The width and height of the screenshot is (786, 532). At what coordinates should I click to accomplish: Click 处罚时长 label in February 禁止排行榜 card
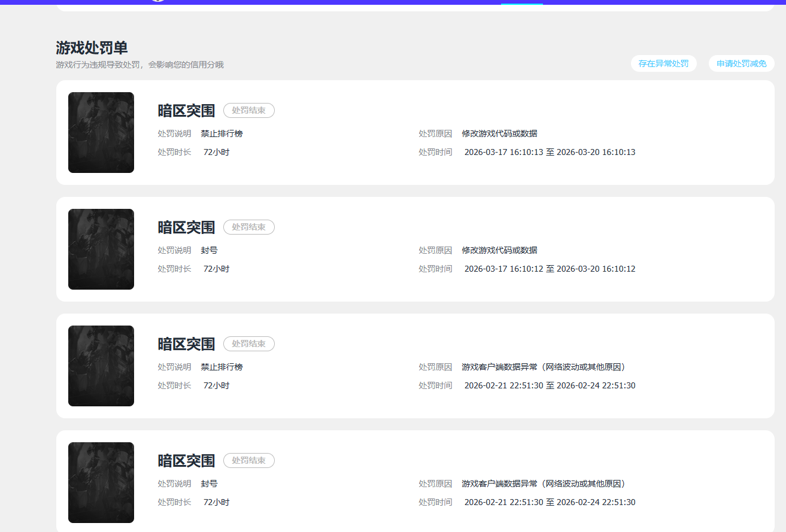(x=175, y=386)
